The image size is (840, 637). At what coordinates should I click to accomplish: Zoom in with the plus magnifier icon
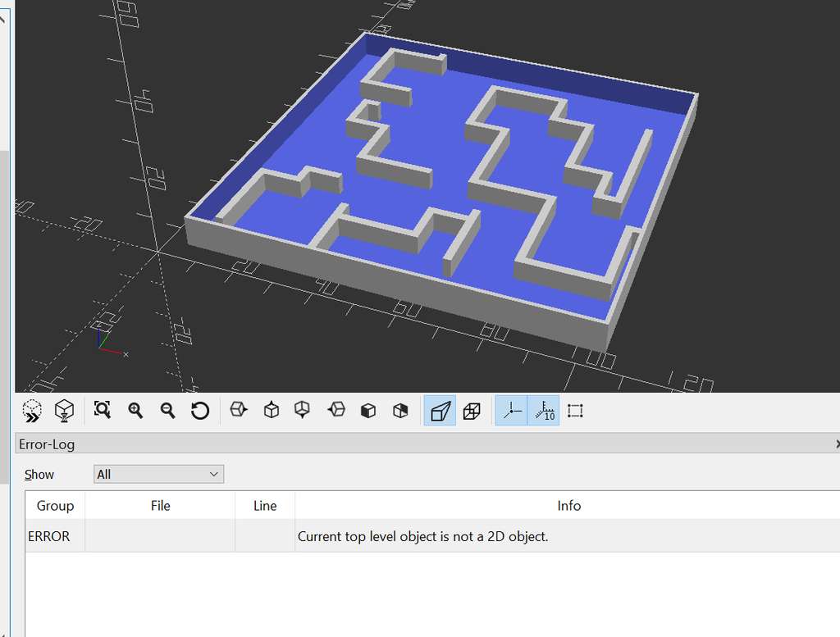tap(135, 411)
